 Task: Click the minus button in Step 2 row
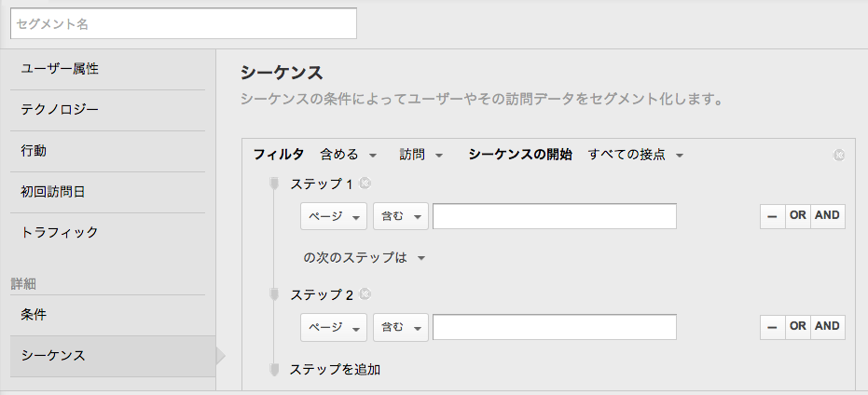[772, 326]
